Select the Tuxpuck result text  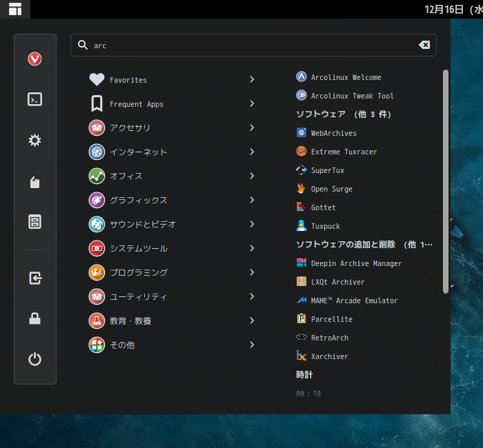(325, 226)
